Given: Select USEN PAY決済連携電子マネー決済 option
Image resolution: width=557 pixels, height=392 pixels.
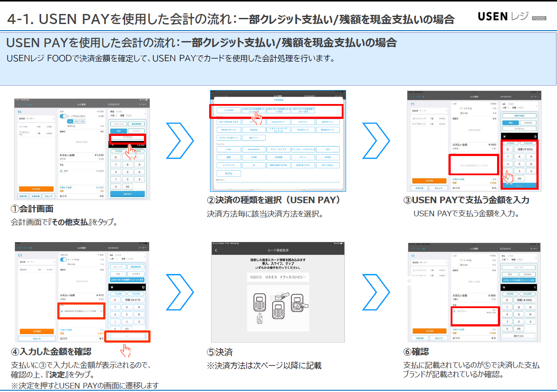Looking at the screenshot, I should 303,110.
